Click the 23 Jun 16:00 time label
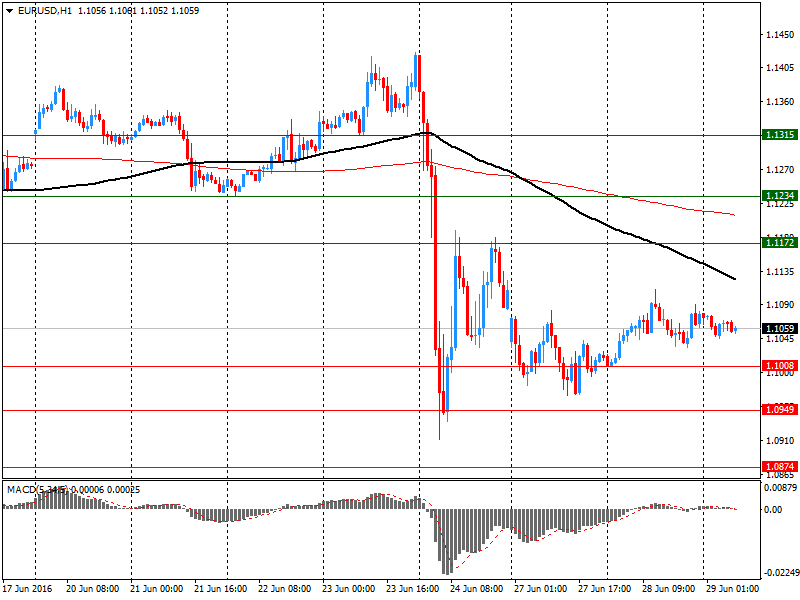The height and width of the screenshot is (600, 800). (x=412, y=588)
